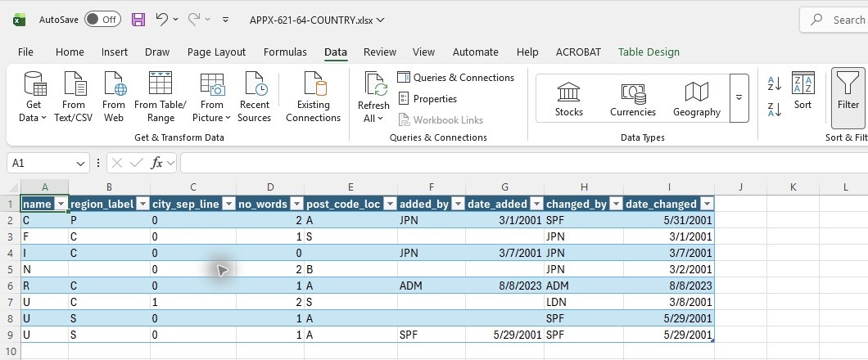Open the View tab
This screenshot has height=360, width=868.
coord(423,52)
